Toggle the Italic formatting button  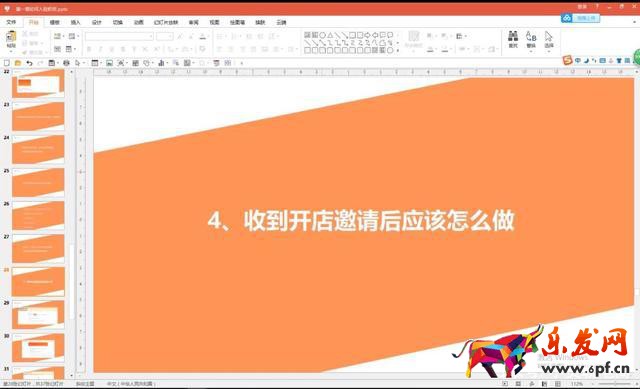pos(100,49)
